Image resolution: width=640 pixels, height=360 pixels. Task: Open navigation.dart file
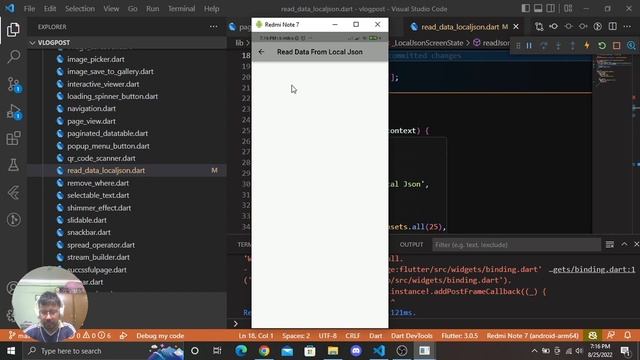(x=91, y=109)
